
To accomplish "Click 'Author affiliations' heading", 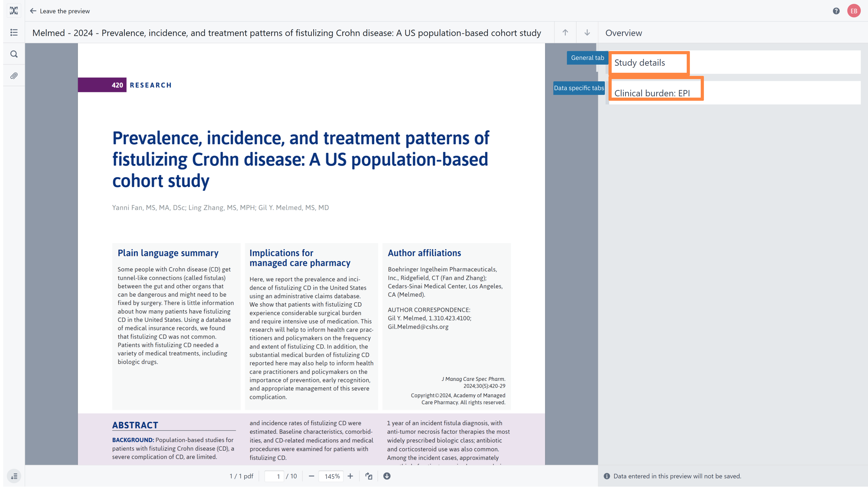I will (x=424, y=253).
